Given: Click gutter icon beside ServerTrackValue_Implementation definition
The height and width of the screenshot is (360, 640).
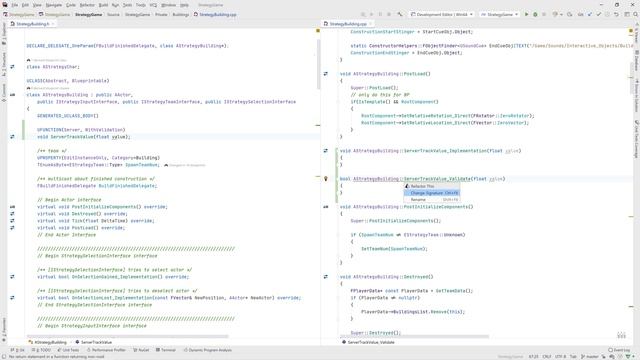Looking at the screenshot, I should click(x=326, y=151).
